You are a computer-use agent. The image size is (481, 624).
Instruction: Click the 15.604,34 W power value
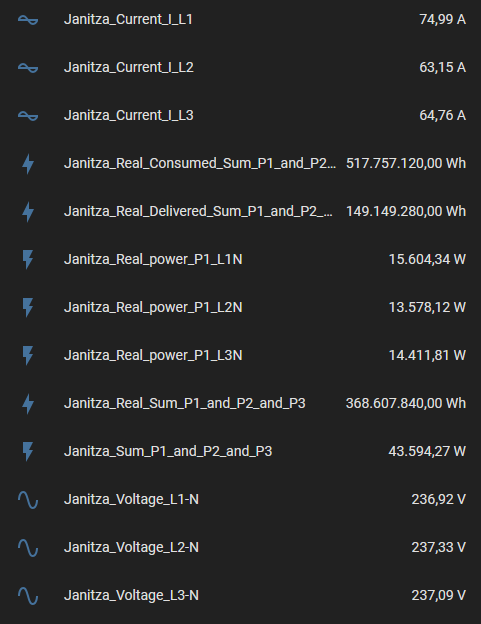tap(427, 259)
